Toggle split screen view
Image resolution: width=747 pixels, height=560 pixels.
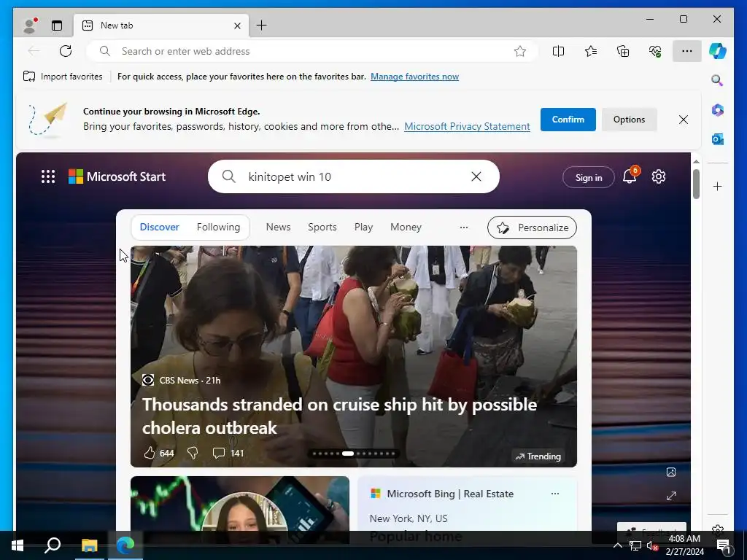[x=558, y=51]
